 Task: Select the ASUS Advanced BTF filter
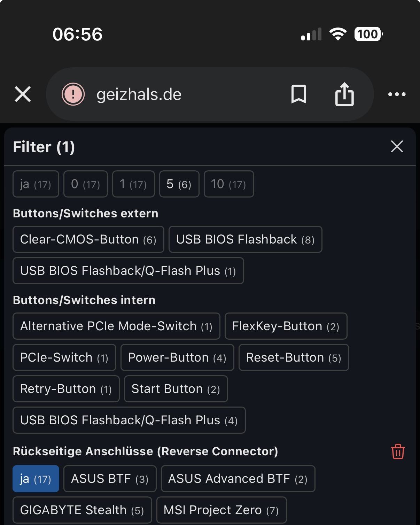238,479
